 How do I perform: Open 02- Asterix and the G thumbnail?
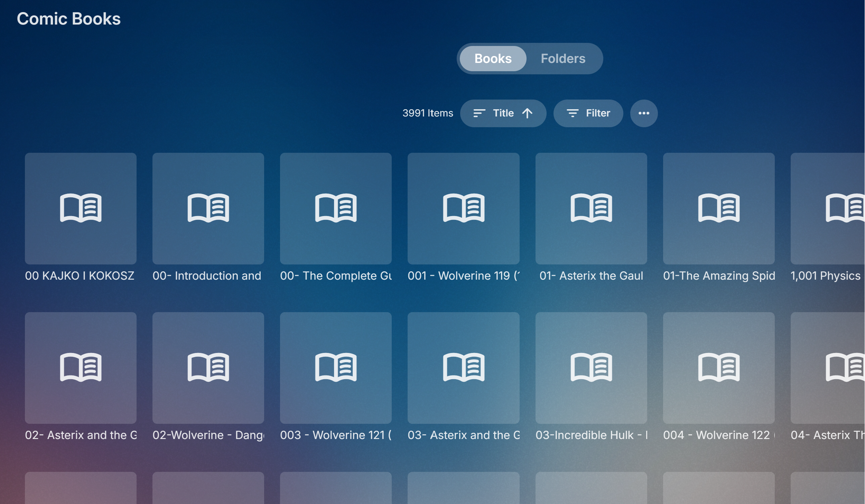point(81,368)
